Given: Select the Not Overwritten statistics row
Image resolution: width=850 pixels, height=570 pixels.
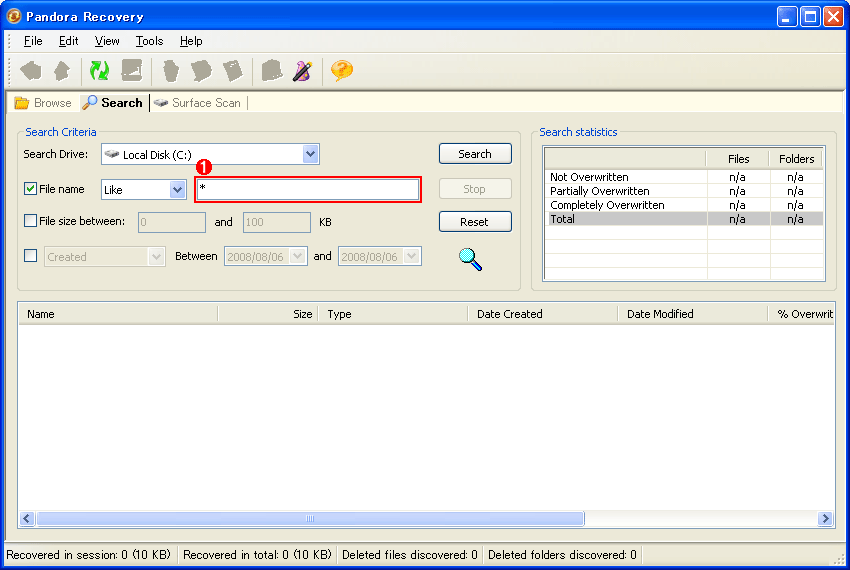Looking at the screenshot, I should [685, 177].
